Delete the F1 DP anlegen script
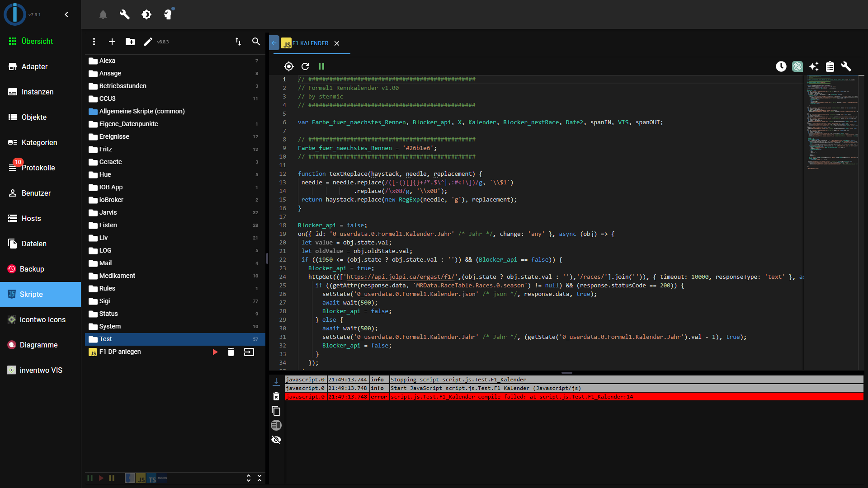The image size is (868, 488). point(231,352)
